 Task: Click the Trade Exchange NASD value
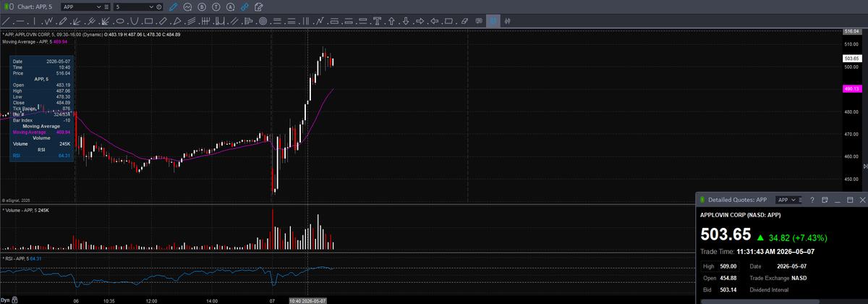coord(799,278)
